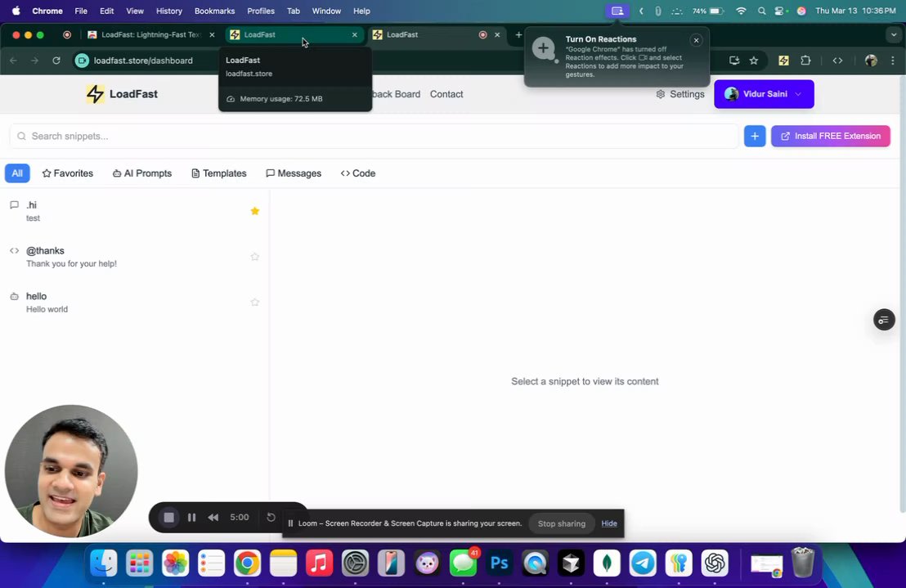Switch to the AI Prompts tab
This screenshot has width=906, height=588.
(x=142, y=173)
